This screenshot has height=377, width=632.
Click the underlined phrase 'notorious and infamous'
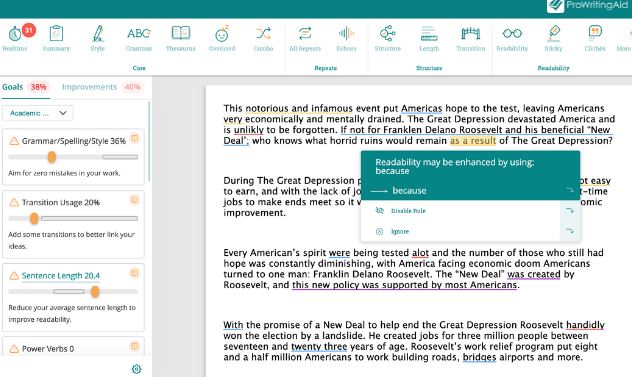(x=299, y=108)
